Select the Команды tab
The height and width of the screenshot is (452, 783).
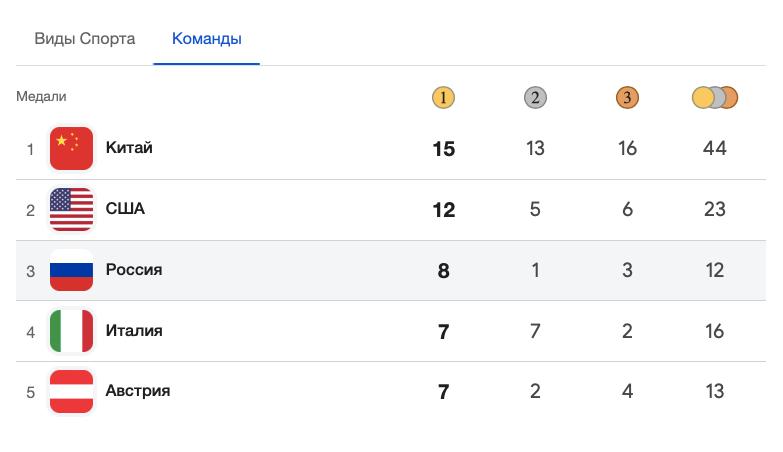coord(206,39)
